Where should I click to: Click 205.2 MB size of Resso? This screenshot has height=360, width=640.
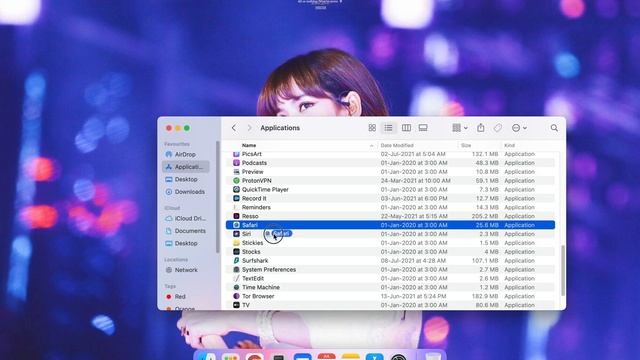pyautogui.click(x=485, y=216)
